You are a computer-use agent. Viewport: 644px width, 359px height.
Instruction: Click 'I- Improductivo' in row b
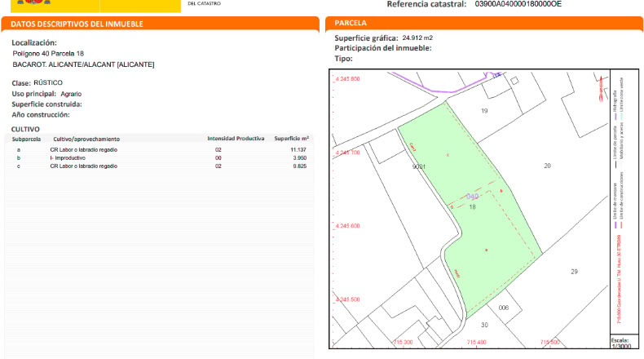(68, 158)
